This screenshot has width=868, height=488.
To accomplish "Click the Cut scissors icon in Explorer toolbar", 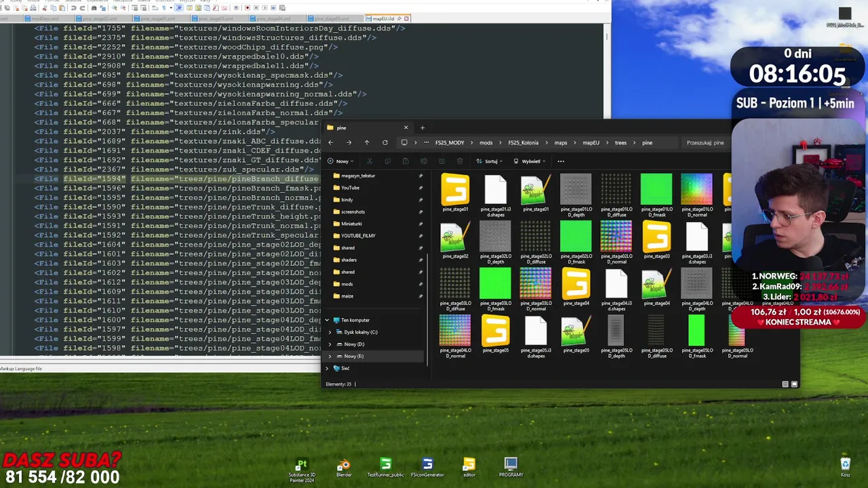I will [x=370, y=161].
